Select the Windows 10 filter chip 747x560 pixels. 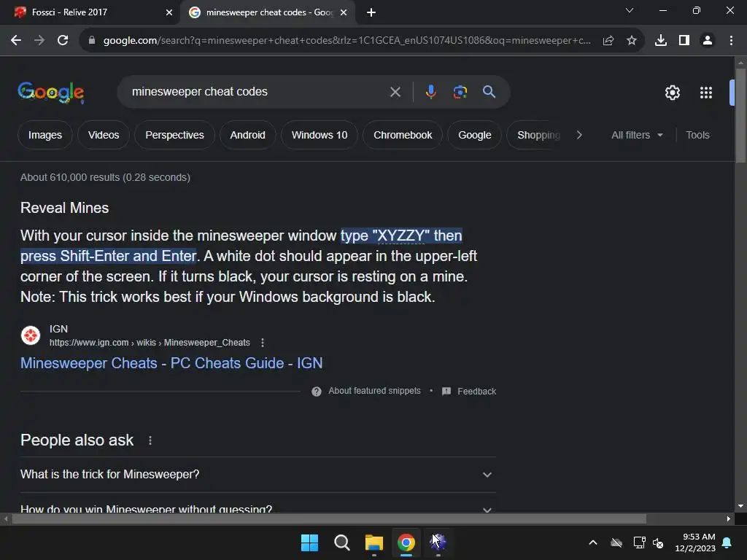[320, 135]
